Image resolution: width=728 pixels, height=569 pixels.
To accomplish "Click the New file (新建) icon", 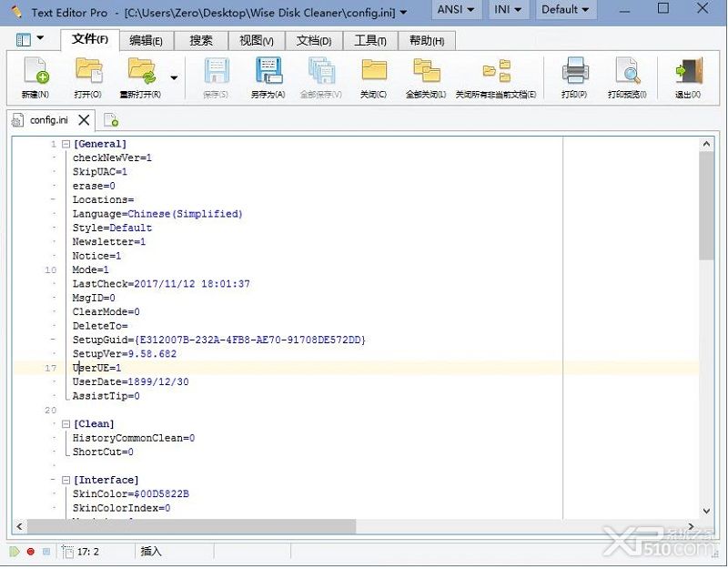I will pyautogui.click(x=35, y=72).
